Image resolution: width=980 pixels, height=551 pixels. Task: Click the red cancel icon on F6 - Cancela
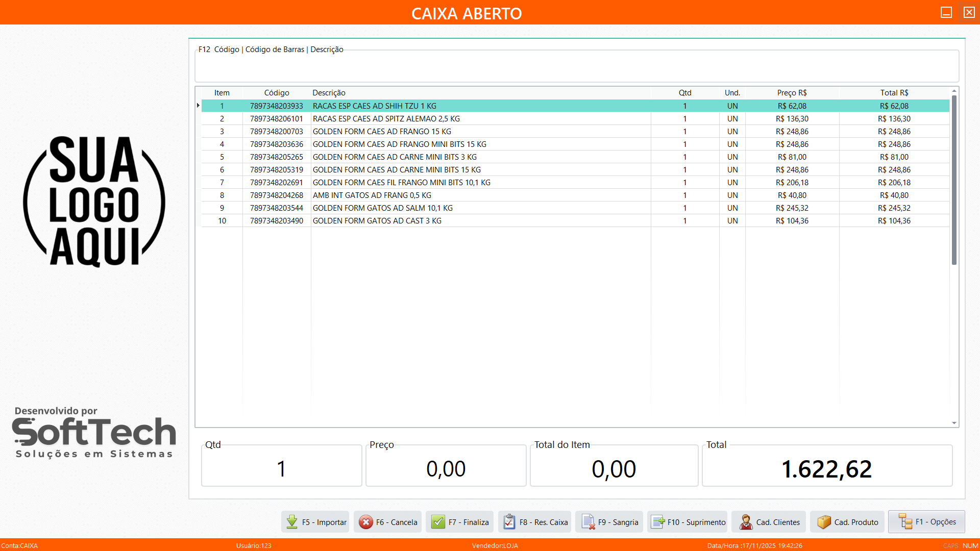[366, 522]
